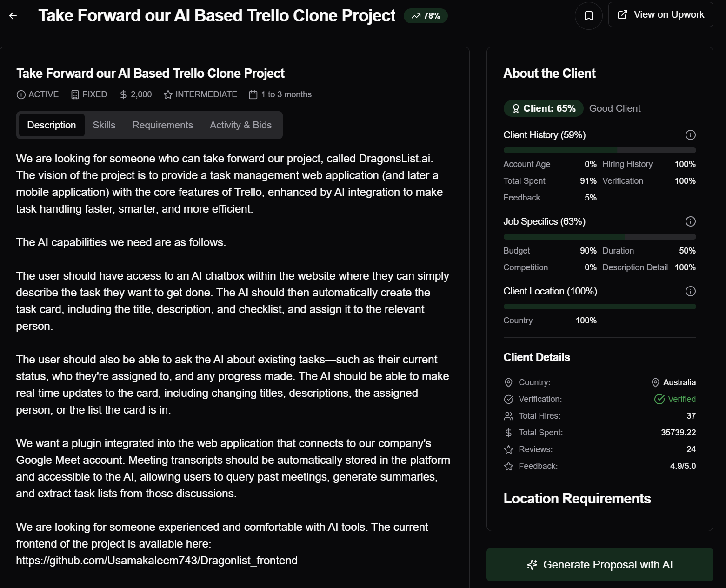
Task: Click the back arrow icon
Action: tap(13, 16)
